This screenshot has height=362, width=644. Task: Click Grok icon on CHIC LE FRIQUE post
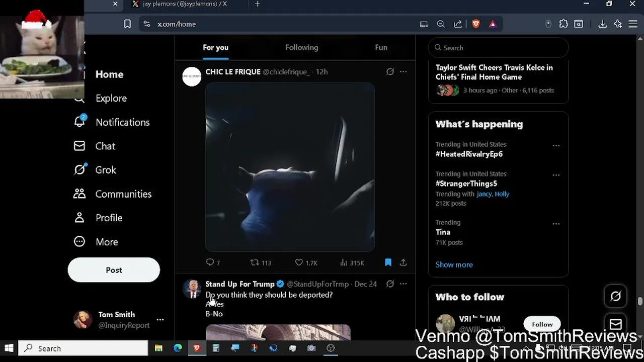point(390,72)
